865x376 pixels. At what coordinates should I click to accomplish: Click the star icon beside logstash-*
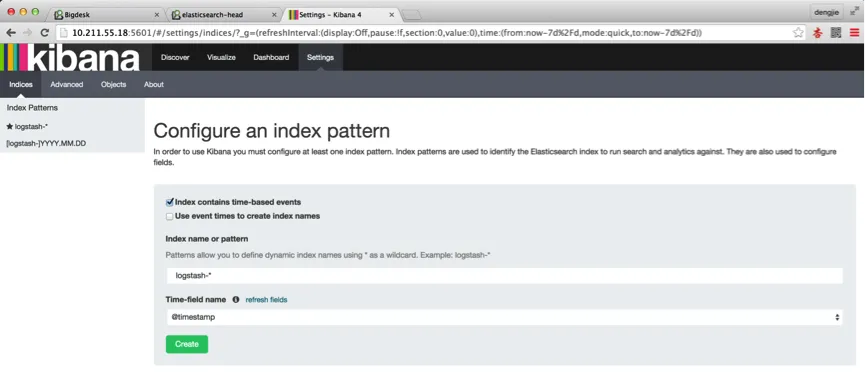point(9,126)
